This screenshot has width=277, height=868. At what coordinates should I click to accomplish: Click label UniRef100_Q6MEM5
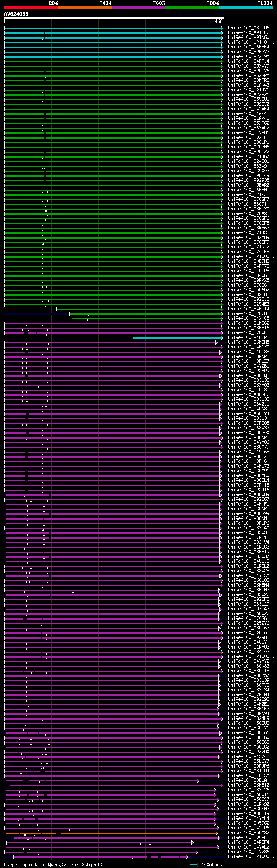pos(248,190)
